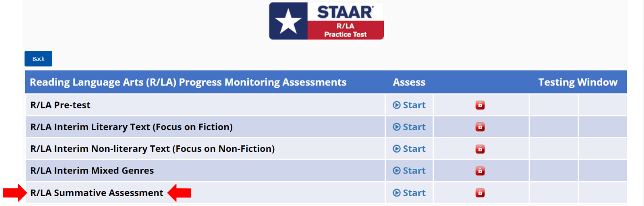Click lock icon in Summative Assessment row
Viewport: 644px width, 206px height.
480,193
